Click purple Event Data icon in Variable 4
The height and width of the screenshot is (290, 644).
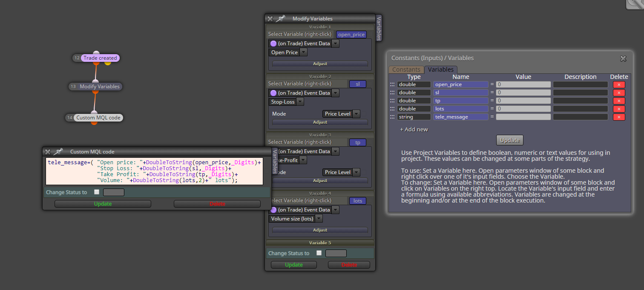273,210
